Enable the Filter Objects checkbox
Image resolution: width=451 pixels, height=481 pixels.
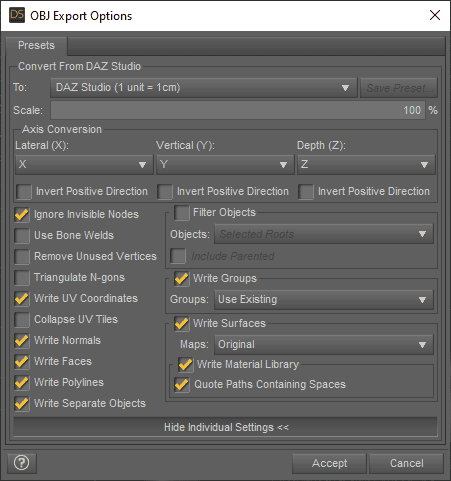point(182,213)
